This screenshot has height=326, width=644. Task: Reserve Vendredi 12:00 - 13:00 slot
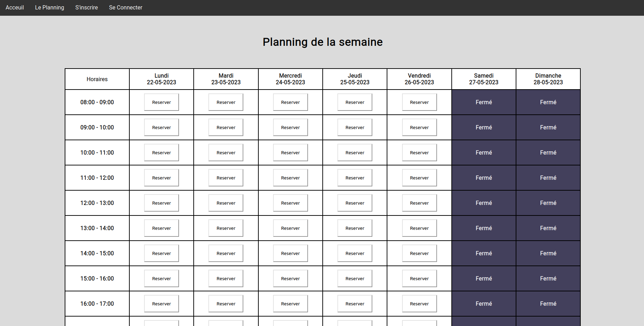pos(419,203)
